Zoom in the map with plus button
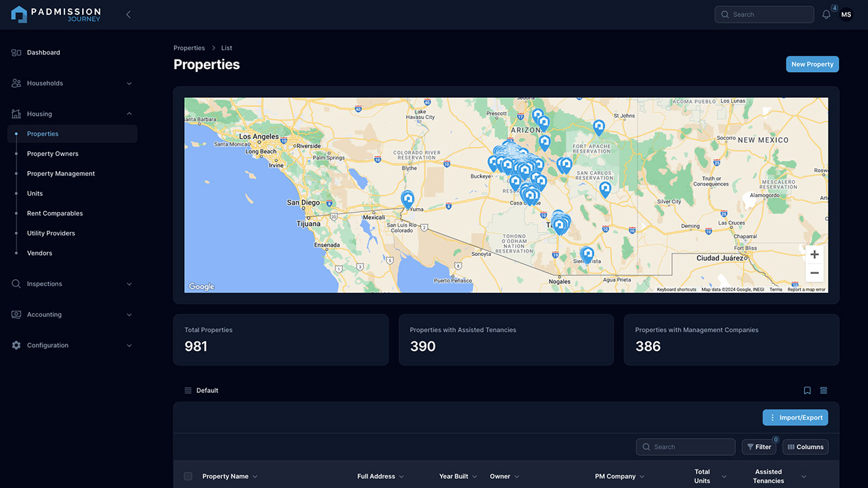The width and height of the screenshot is (868, 488). coord(815,255)
